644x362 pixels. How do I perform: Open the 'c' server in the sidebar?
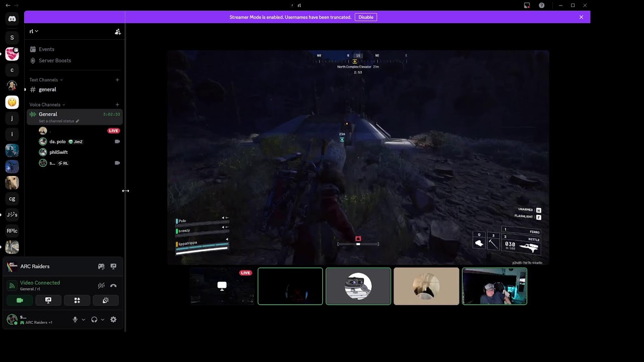pos(12,70)
